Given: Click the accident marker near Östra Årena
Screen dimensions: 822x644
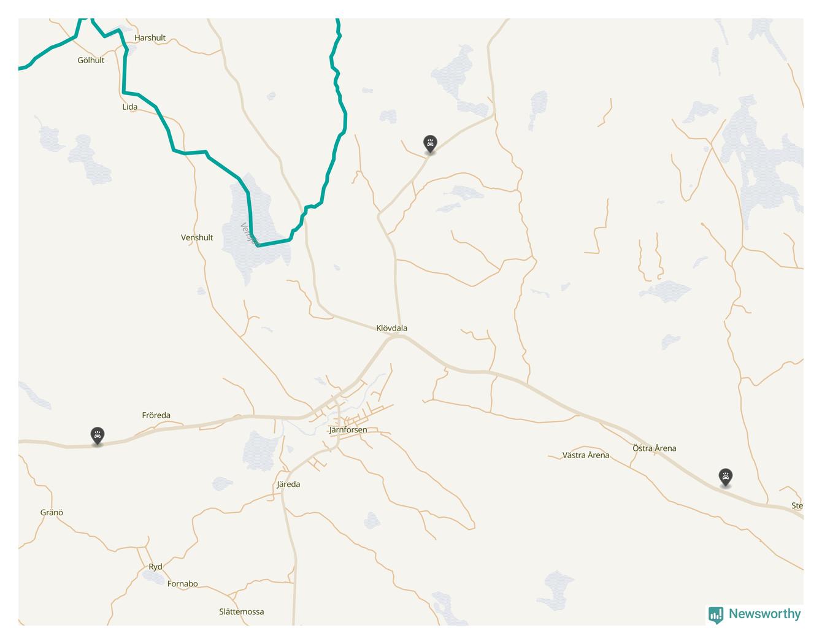Looking at the screenshot, I should 726,477.
